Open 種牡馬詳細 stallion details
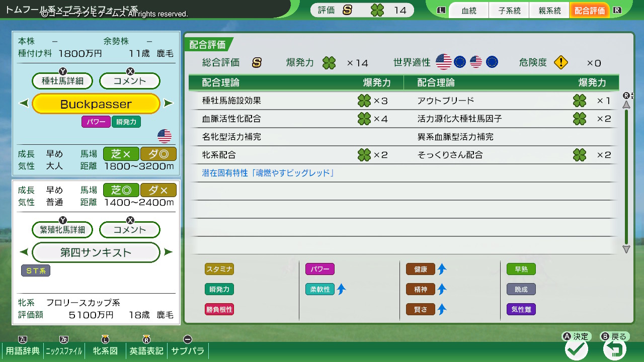The height and width of the screenshot is (362, 644). 63,81
